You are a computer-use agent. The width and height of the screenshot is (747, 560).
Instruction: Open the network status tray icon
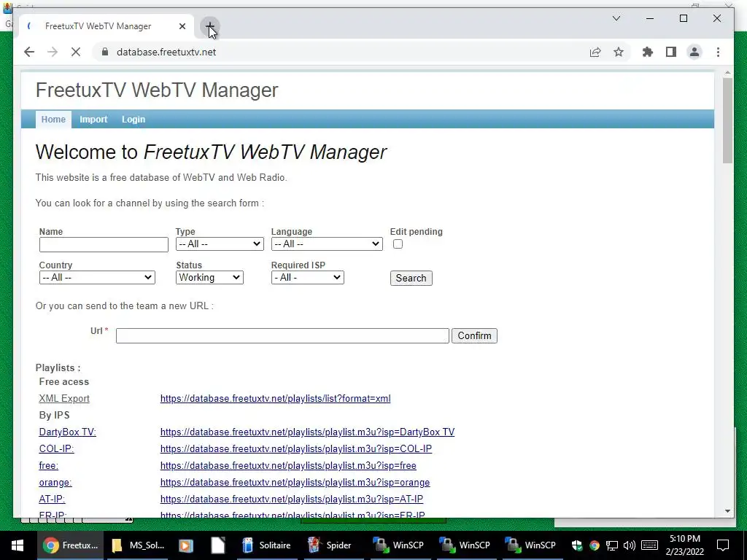point(612,545)
